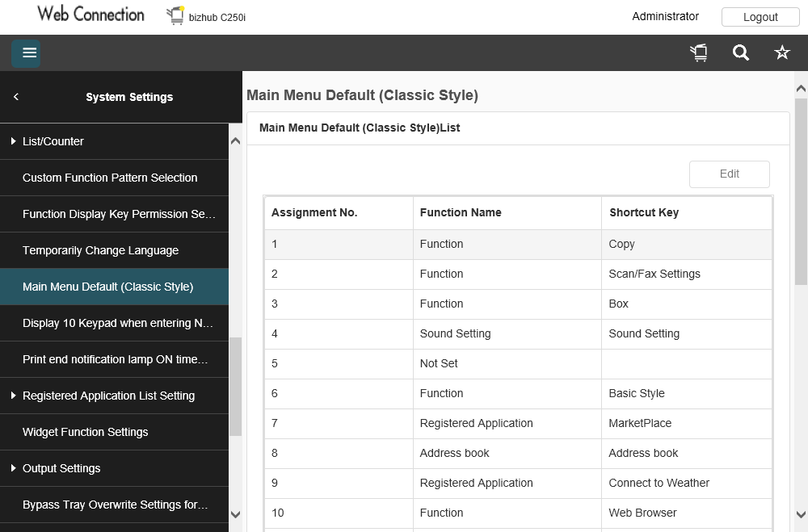Select Temporarily Change Language menu item

pyautogui.click(x=100, y=250)
